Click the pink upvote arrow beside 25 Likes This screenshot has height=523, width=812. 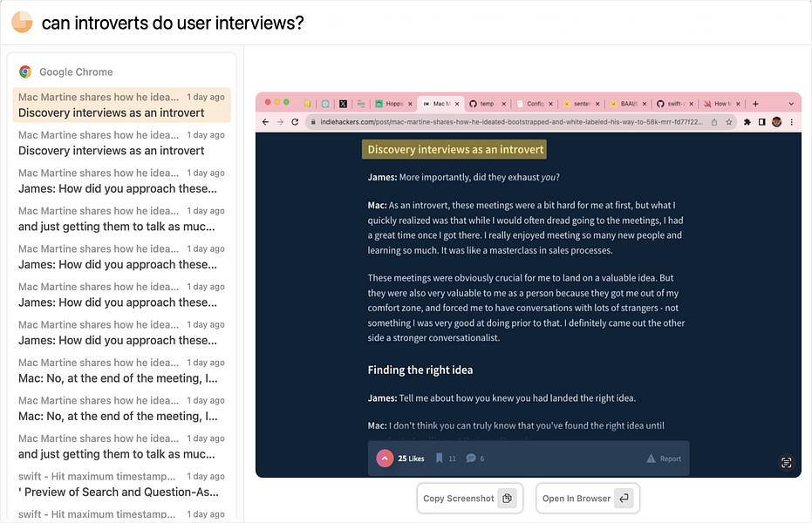pyautogui.click(x=385, y=458)
